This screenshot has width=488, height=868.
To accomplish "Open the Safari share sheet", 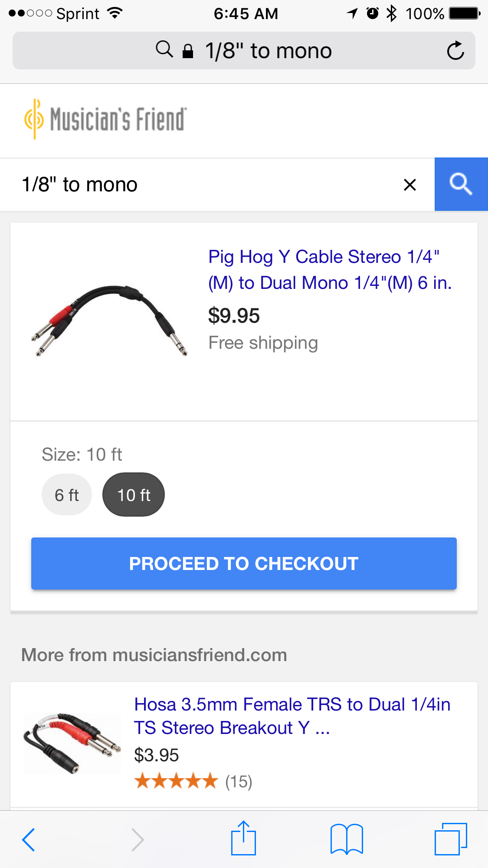I will (x=243, y=839).
